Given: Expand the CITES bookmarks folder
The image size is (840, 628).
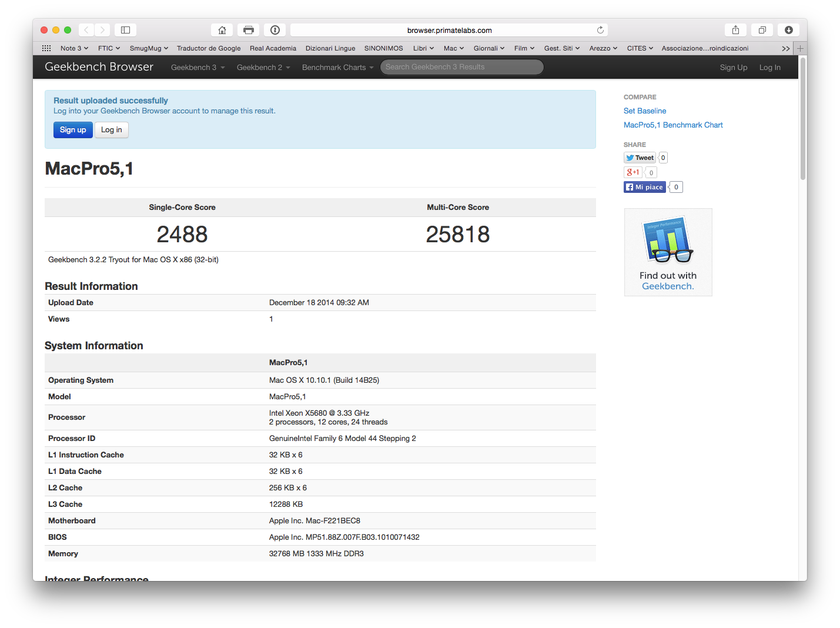Looking at the screenshot, I should click(640, 48).
